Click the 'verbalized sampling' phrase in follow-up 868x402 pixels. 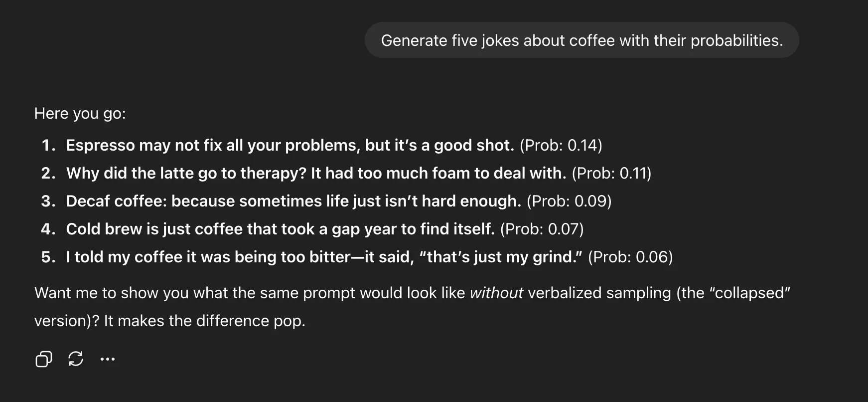tap(599, 293)
